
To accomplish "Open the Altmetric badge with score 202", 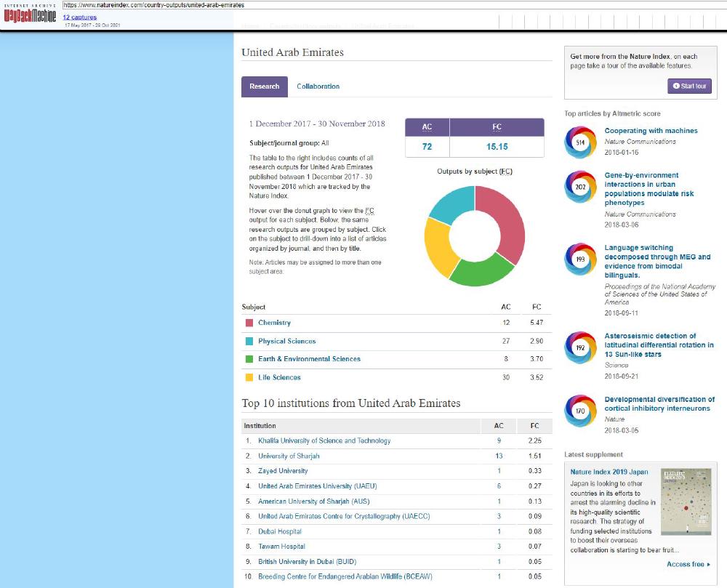I will (x=580, y=187).
